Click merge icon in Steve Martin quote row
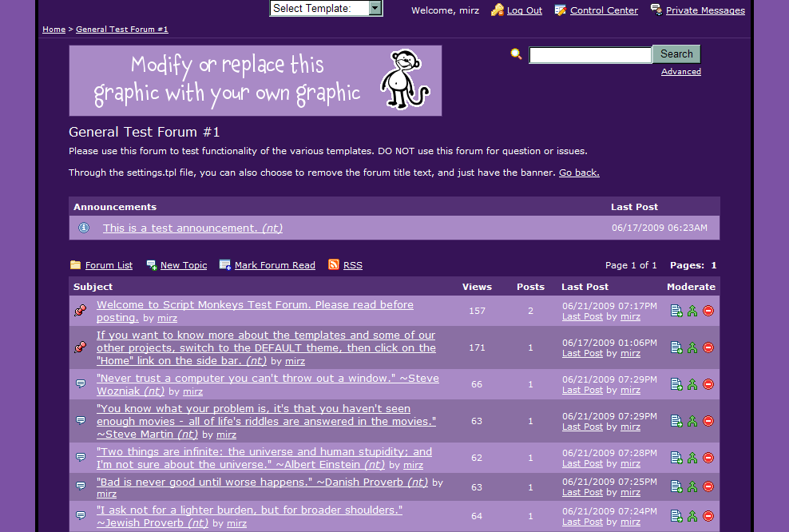This screenshot has height=532, width=789. coord(692,421)
